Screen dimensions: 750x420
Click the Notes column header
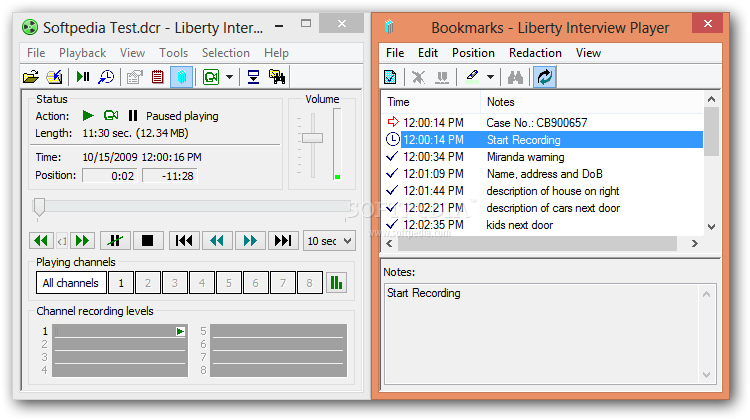592,102
